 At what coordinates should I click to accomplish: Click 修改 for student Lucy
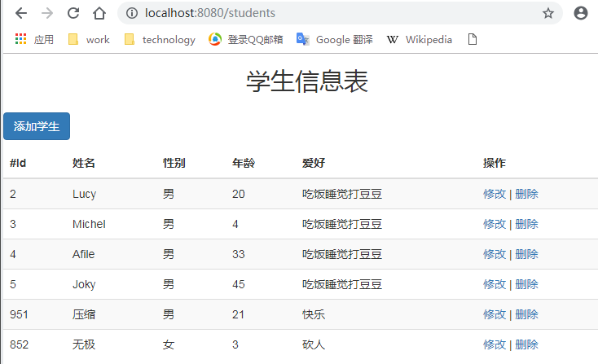(x=495, y=194)
